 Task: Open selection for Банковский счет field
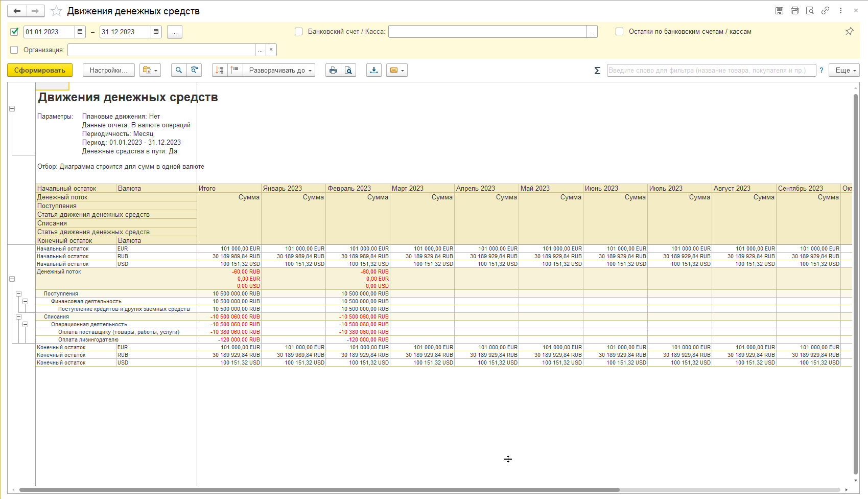pyautogui.click(x=592, y=32)
